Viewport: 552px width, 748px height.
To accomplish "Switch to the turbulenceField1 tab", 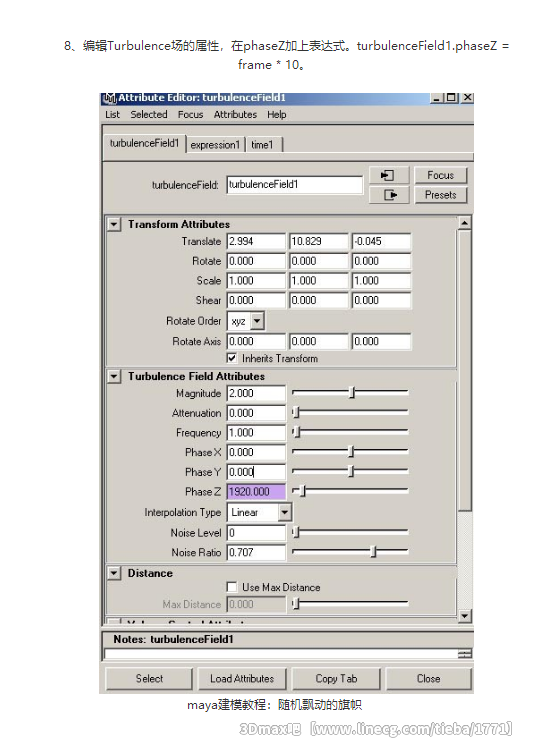I will coord(144,143).
